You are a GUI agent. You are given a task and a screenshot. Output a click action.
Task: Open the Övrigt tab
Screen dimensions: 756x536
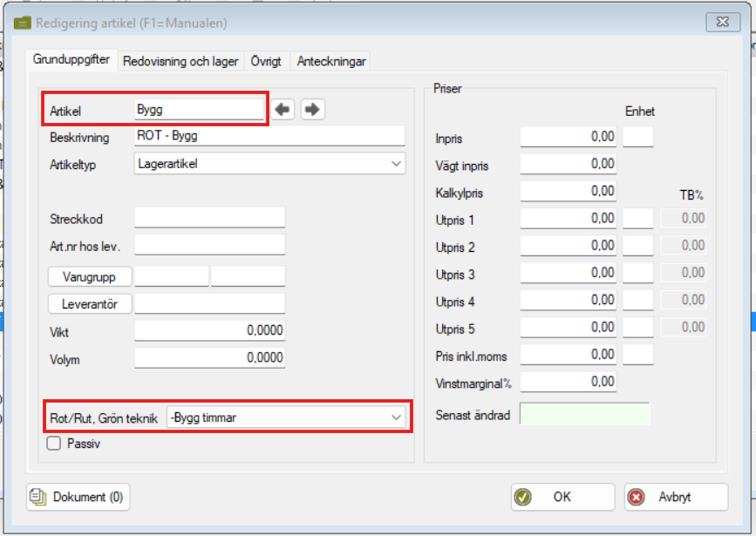pos(267,62)
